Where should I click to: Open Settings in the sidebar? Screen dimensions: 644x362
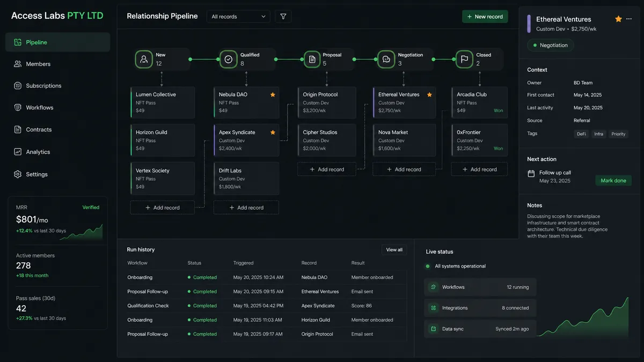coord(58,174)
